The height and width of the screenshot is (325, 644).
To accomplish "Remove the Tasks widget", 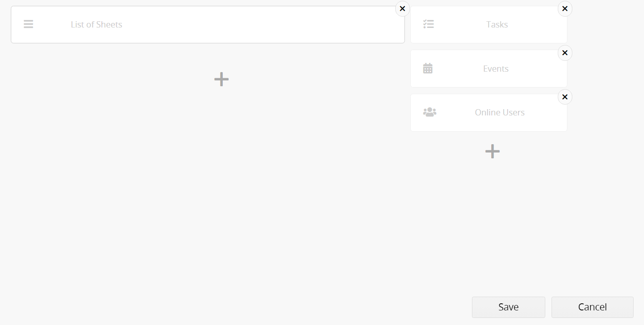I will 565,9.
